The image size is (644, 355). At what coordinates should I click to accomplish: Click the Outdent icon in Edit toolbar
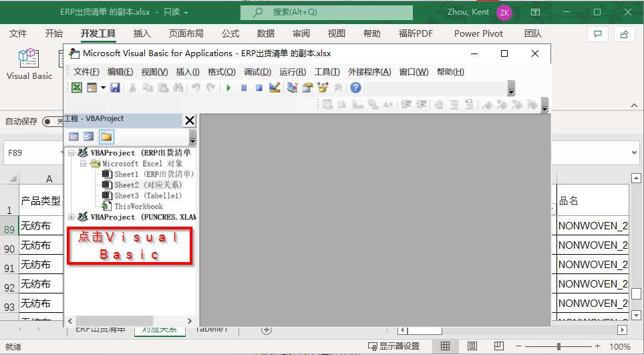[x=422, y=105]
